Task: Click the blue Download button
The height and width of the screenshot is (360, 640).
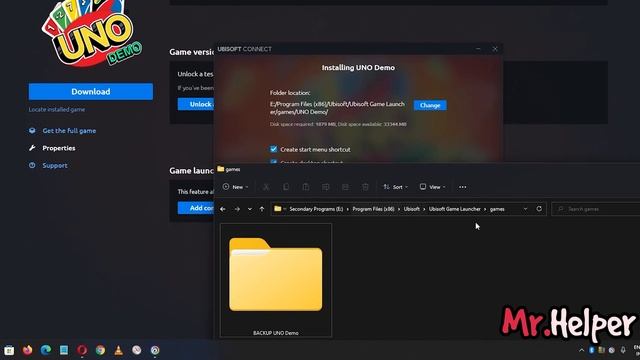Action: pyautogui.click(x=91, y=91)
